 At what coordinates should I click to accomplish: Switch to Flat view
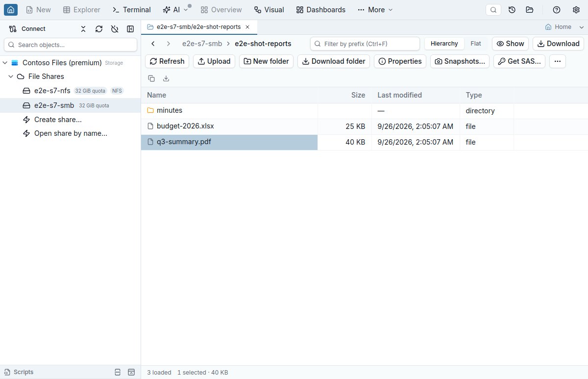click(x=476, y=44)
